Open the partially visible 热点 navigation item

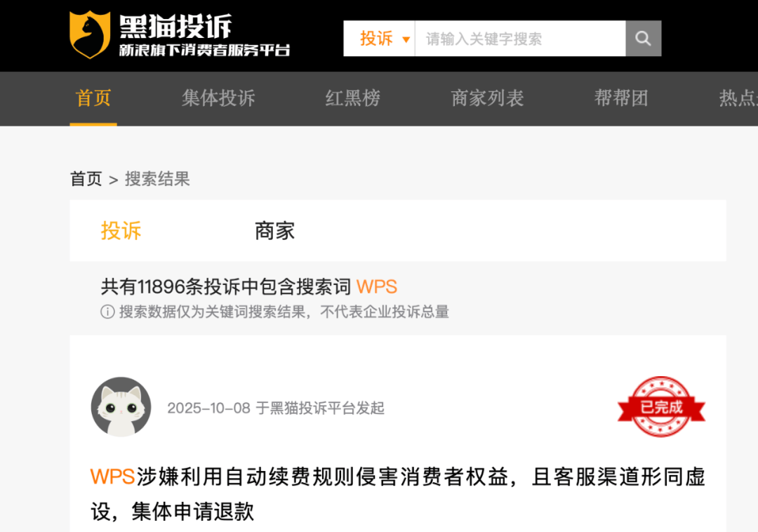[x=738, y=98]
